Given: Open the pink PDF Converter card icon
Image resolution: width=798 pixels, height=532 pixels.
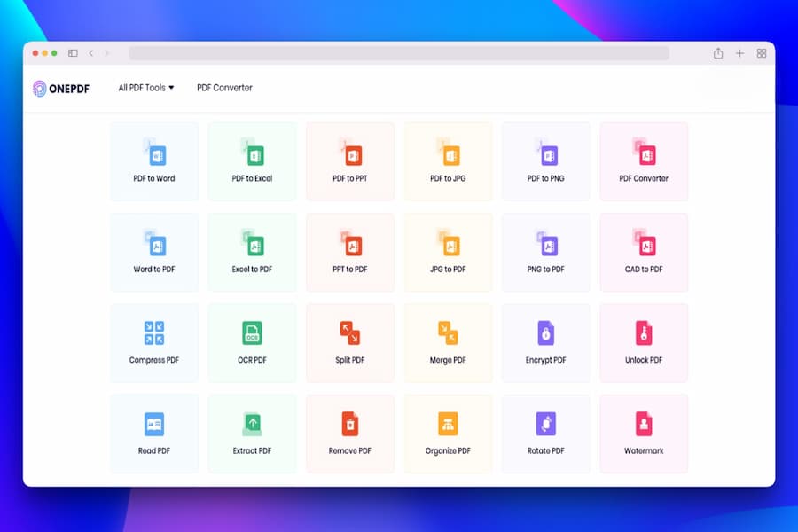Looking at the screenshot, I should point(645,152).
